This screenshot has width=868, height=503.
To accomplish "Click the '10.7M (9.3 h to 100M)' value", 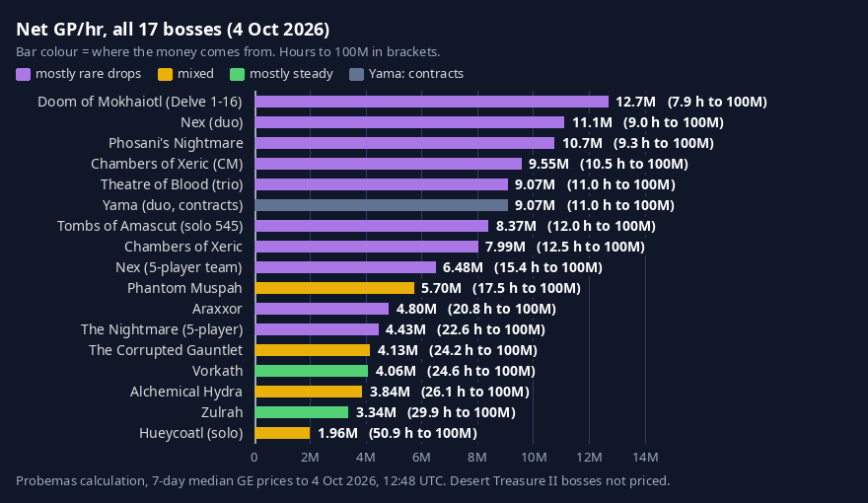I will tap(638, 143).
